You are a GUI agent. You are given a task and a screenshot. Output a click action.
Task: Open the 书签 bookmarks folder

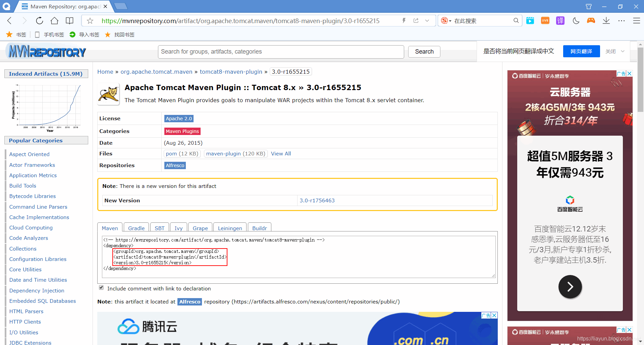tap(16, 34)
